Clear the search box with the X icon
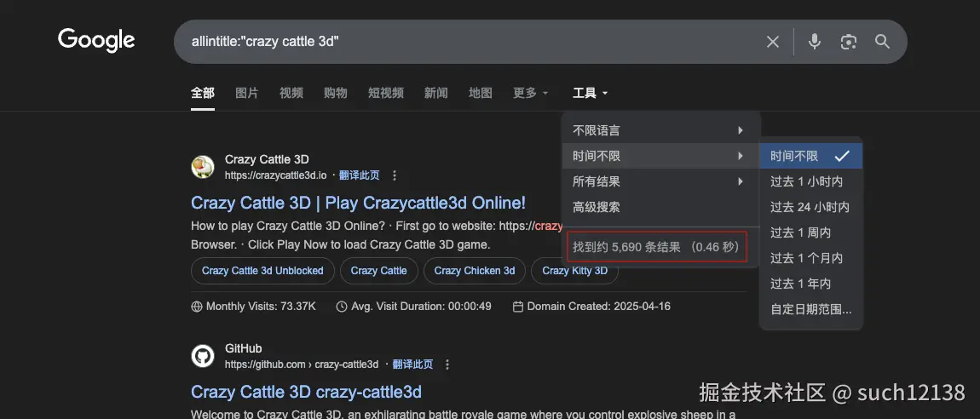 click(x=773, y=42)
